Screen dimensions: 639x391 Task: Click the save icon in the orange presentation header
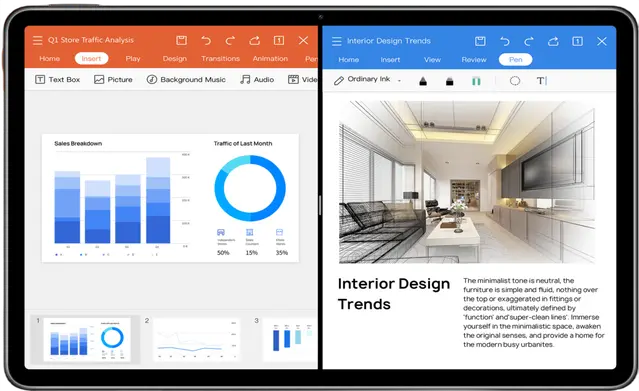pos(181,40)
